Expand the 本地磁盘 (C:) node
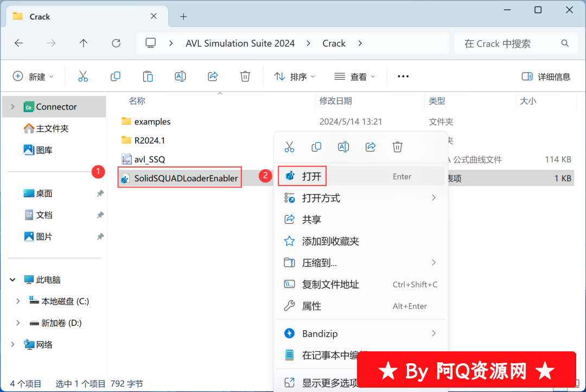 [x=18, y=301]
